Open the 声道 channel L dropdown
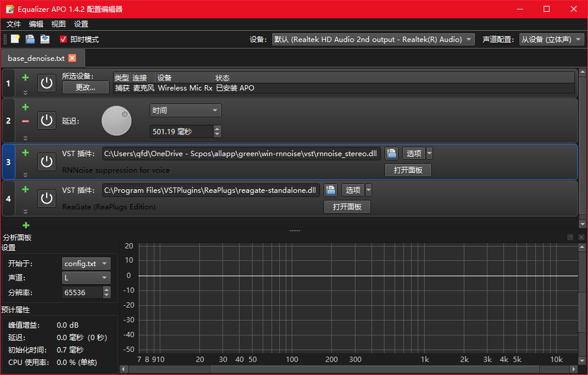588x375 pixels. pos(86,277)
